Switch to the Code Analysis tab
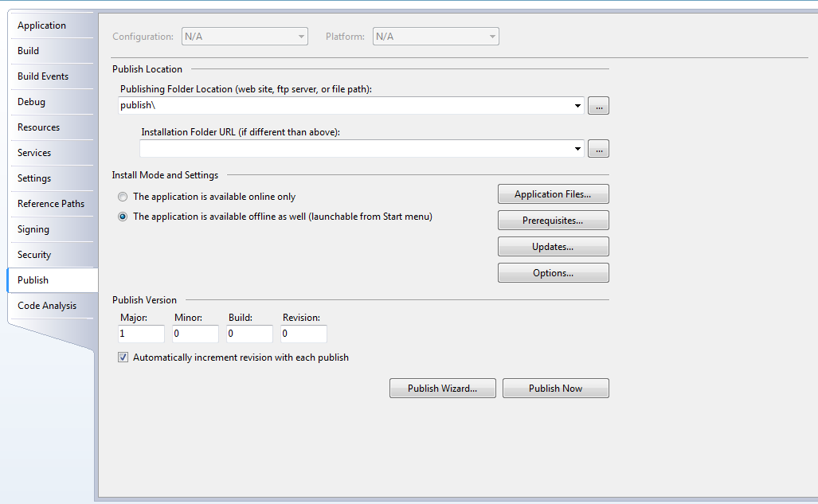 [47, 306]
